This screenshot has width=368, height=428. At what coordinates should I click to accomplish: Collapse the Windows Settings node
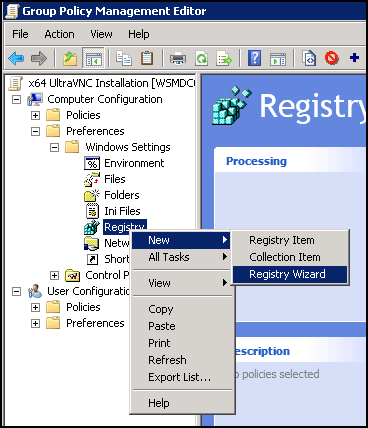pyautogui.click(x=54, y=147)
